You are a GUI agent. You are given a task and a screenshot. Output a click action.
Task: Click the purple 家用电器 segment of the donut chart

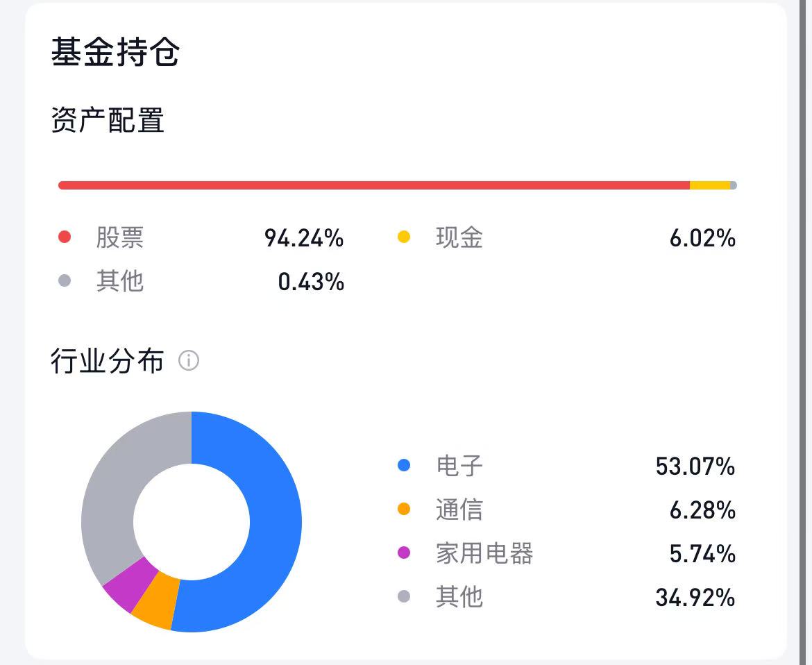[125, 580]
